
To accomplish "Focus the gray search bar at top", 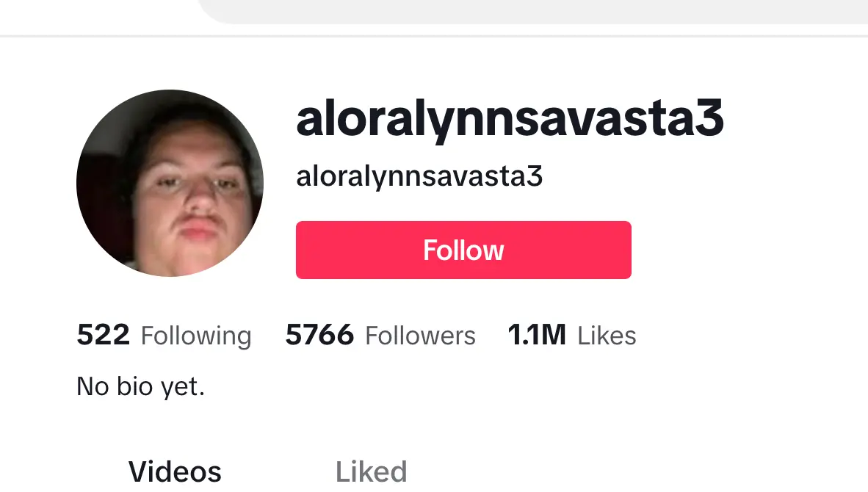I will pyautogui.click(x=532, y=11).
